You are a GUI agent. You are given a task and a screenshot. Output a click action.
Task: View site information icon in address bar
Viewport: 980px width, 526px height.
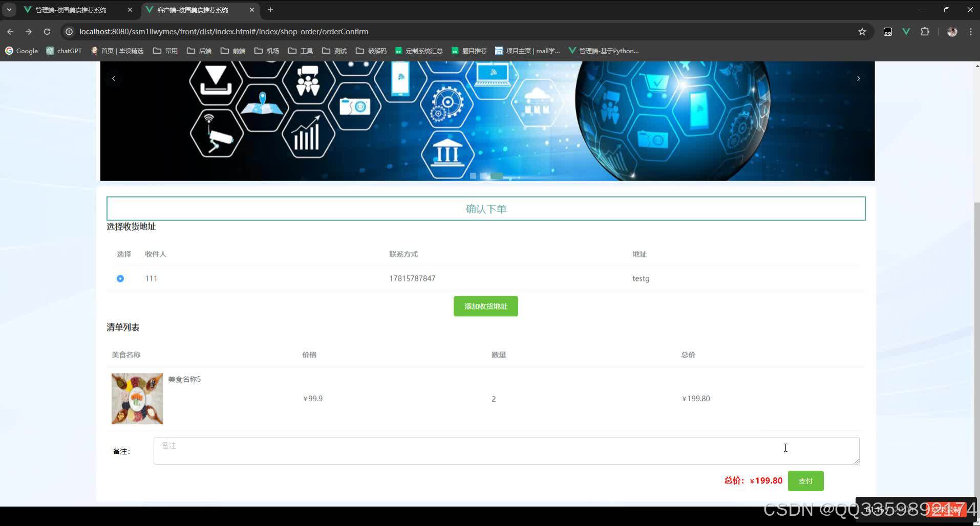[x=69, y=32]
